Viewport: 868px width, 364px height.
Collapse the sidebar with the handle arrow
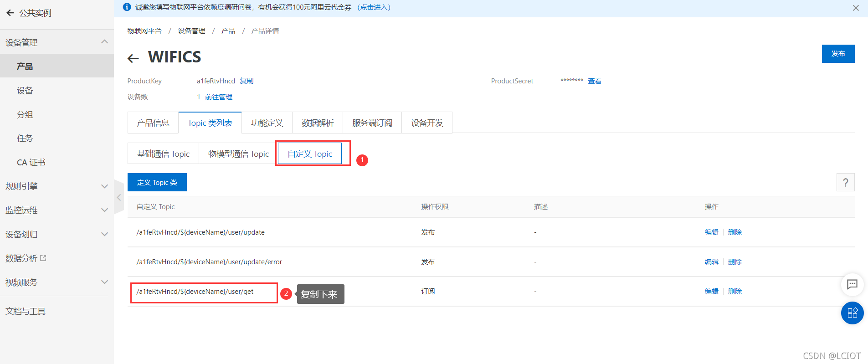click(119, 197)
